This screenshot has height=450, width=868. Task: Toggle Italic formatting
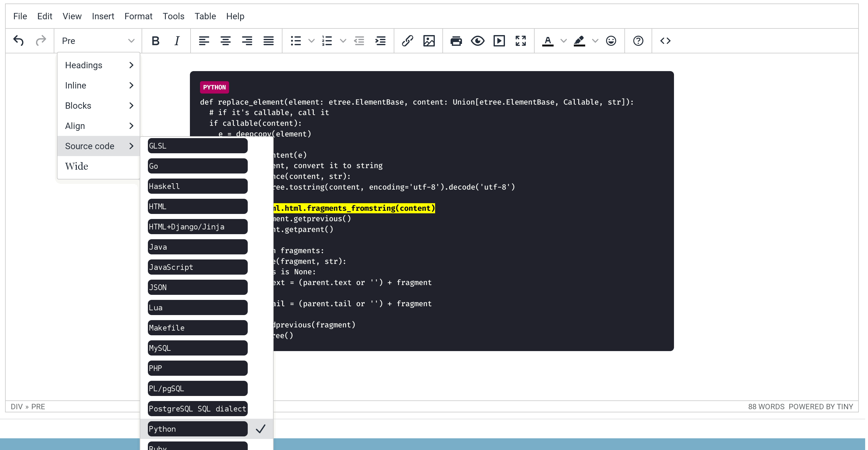coord(177,41)
